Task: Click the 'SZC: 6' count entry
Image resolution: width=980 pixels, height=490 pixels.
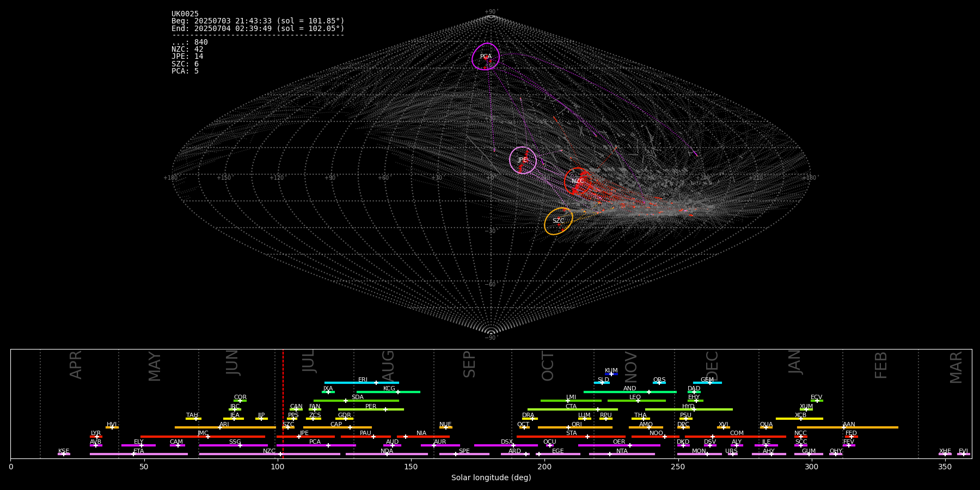Action: (185, 64)
